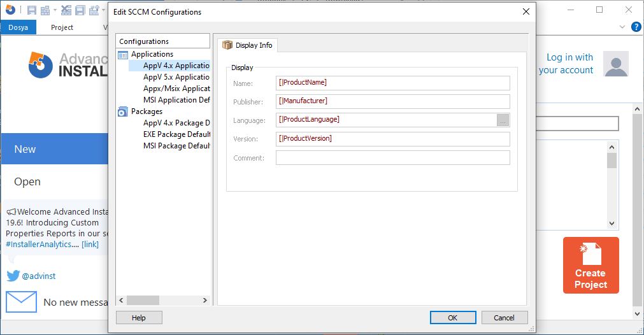Click the down arrow of the main window's outer scrollbar

[x=638, y=313]
